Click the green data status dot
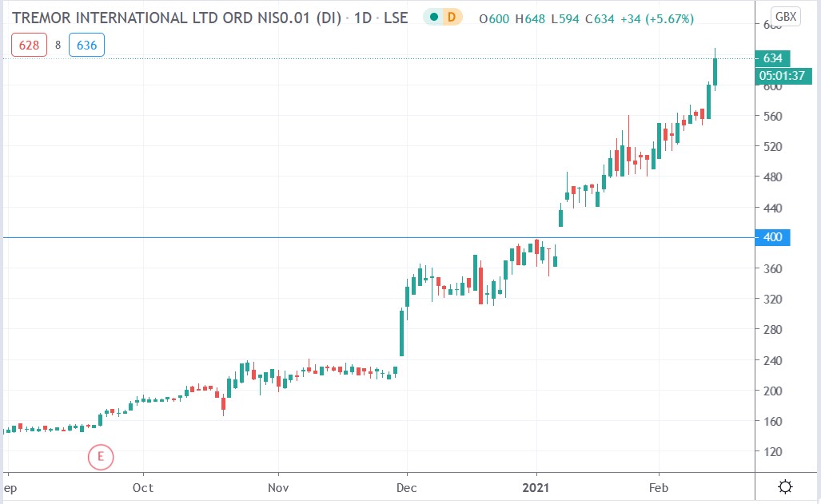 (x=433, y=16)
